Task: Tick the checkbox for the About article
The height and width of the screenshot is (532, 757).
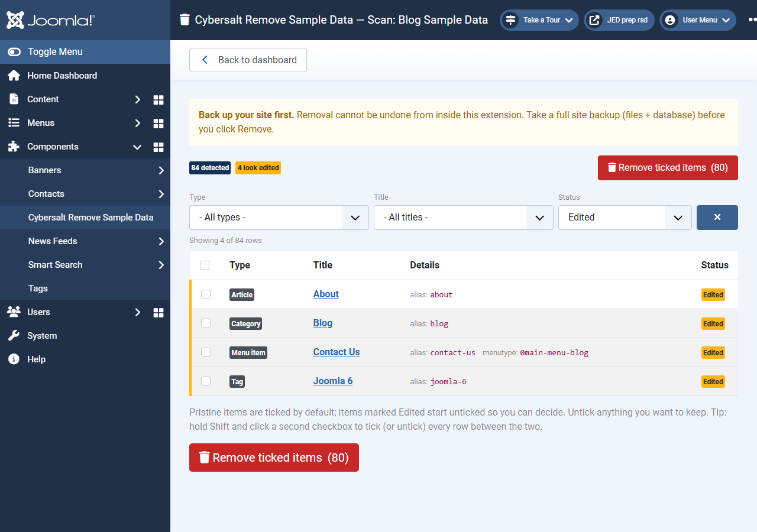Action: pyautogui.click(x=206, y=294)
